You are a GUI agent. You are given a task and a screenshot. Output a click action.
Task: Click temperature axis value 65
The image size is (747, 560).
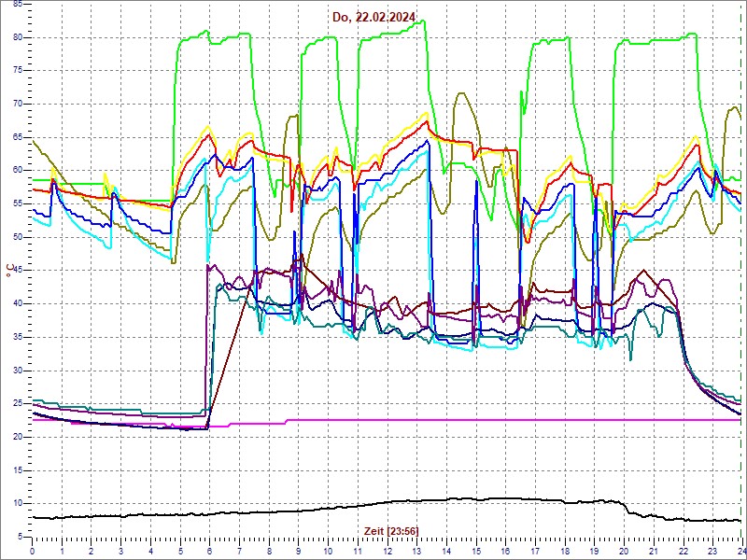(18, 137)
